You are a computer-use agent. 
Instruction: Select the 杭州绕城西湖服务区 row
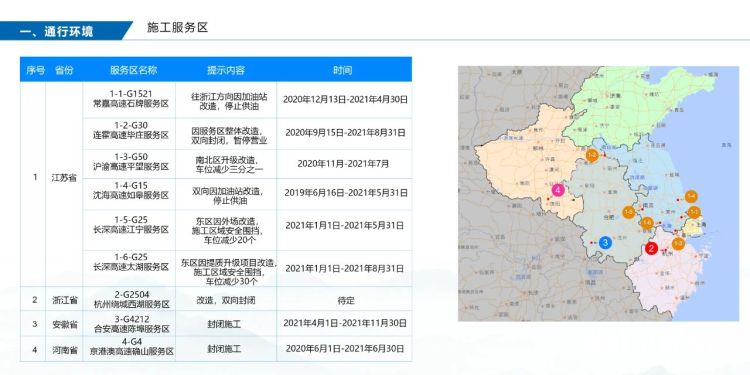pyautogui.click(x=216, y=299)
